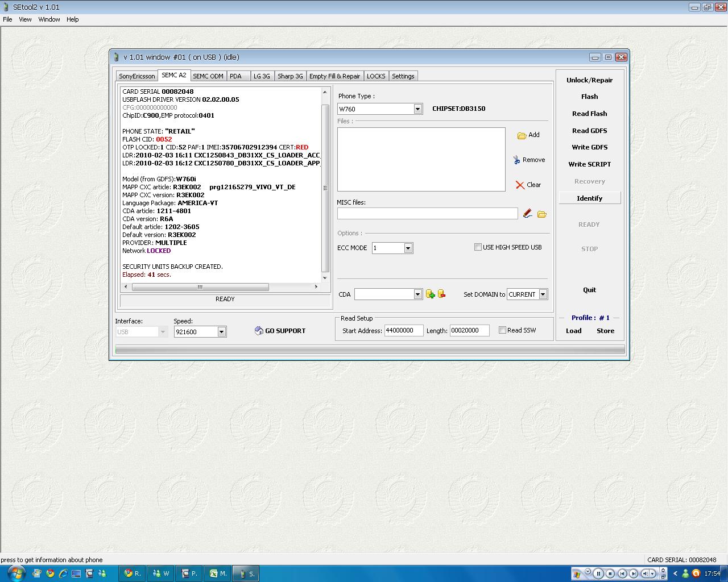Screen dimensions: 728x582
Task: Switch to Sharp 3G tab
Action: (x=290, y=76)
